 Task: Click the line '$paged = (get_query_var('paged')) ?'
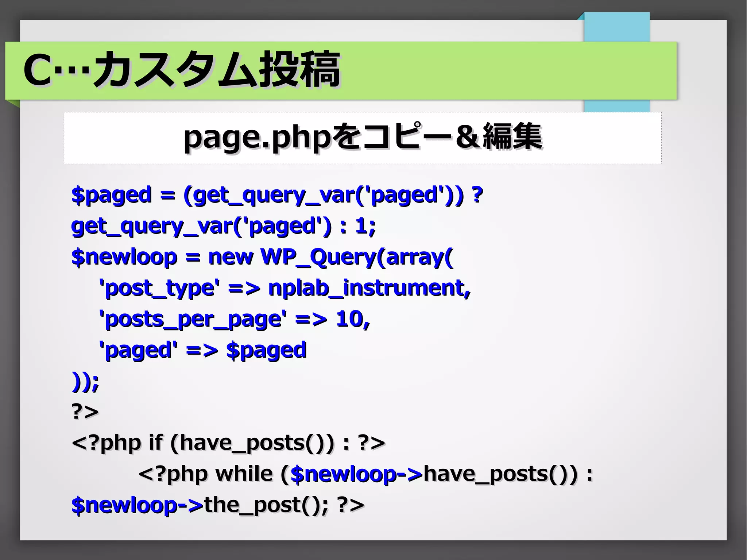(x=277, y=195)
